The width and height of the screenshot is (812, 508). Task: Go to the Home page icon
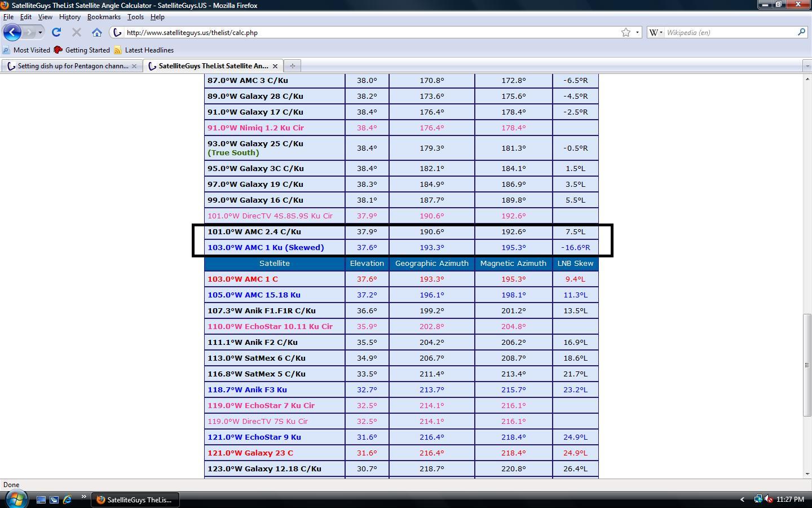[x=97, y=32]
